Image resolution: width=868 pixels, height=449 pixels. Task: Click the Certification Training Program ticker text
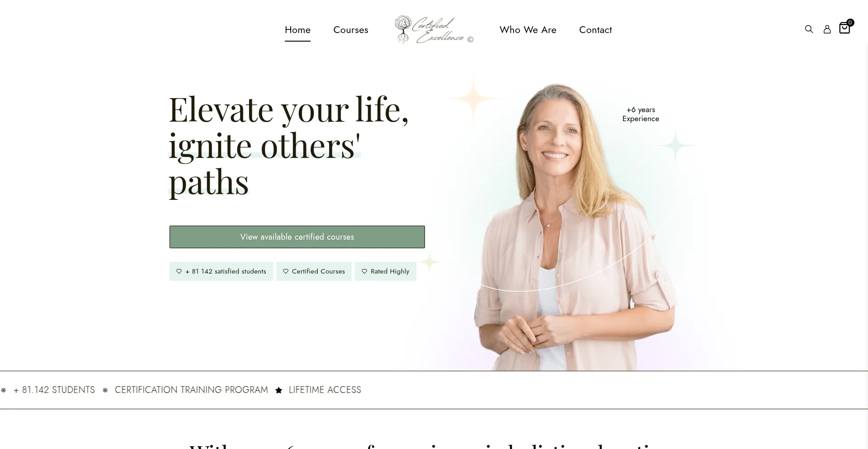191,390
